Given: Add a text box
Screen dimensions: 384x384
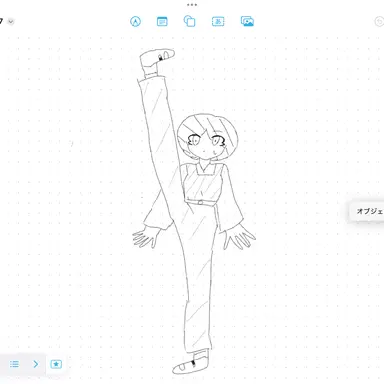Looking at the screenshot, I should coord(218,22).
